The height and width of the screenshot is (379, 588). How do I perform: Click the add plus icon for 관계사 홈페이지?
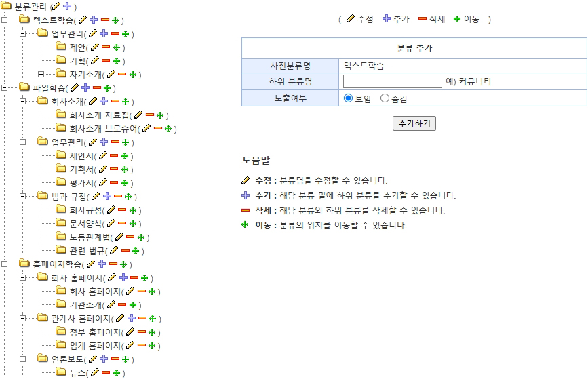[132, 318]
